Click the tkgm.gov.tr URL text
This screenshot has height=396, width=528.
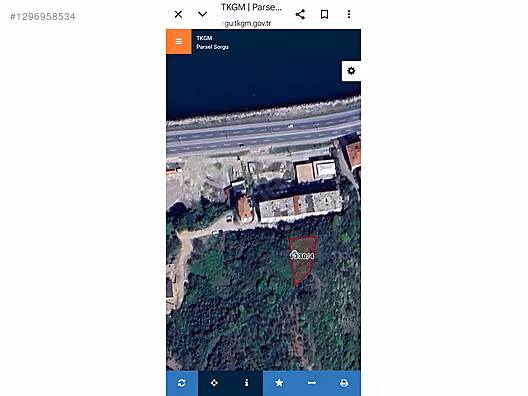pyautogui.click(x=247, y=24)
